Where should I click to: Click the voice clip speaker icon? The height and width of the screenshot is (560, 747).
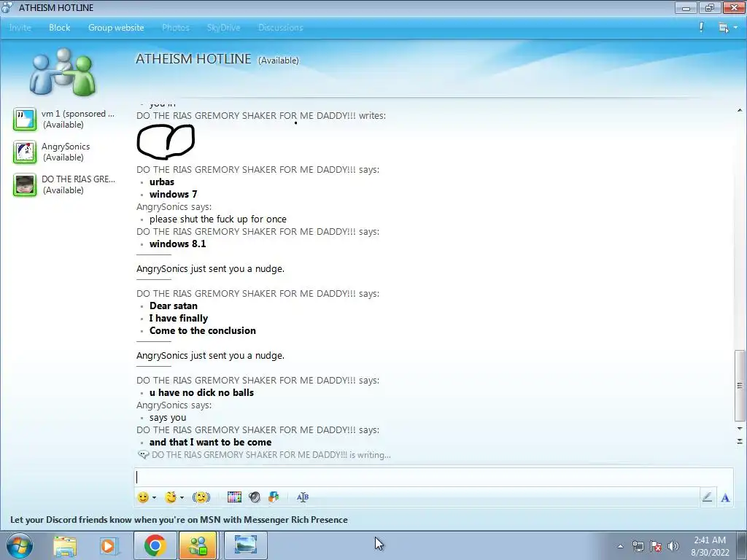(255, 497)
